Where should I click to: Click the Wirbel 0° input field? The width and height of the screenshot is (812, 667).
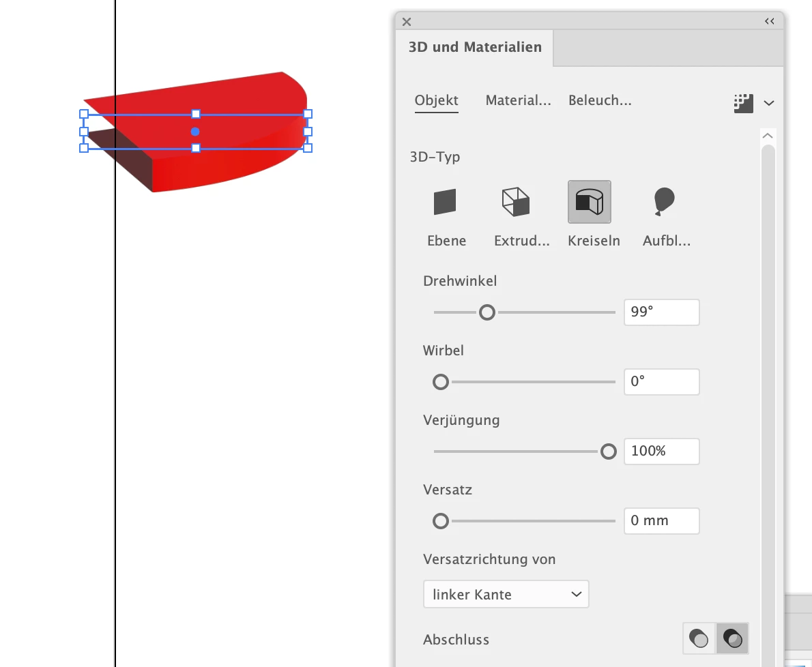[x=662, y=381]
